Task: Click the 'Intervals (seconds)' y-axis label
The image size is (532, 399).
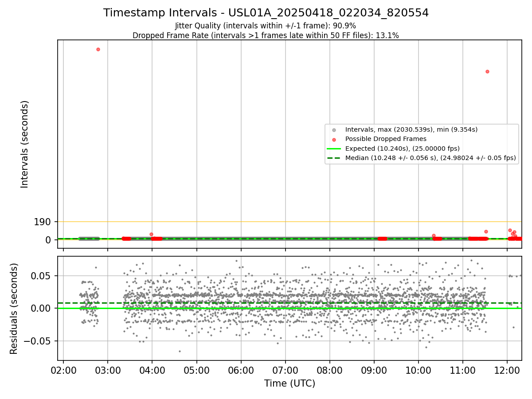Action: [x=25, y=144]
